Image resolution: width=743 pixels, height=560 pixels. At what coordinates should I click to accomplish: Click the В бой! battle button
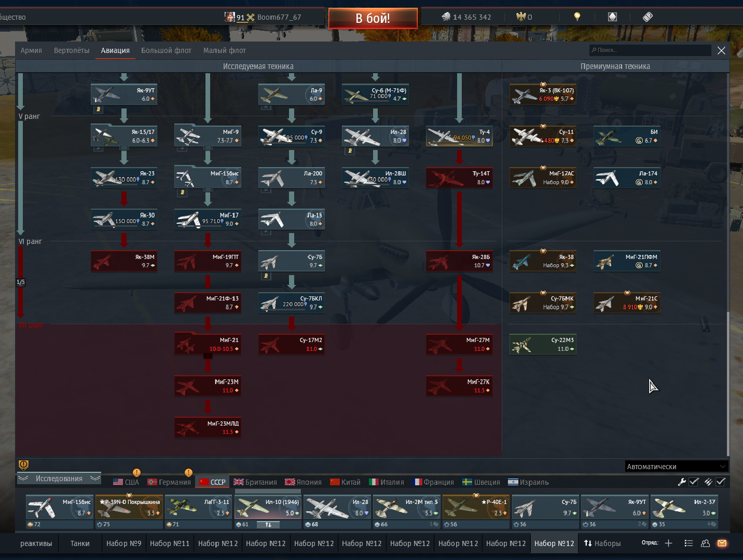click(x=373, y=18)
